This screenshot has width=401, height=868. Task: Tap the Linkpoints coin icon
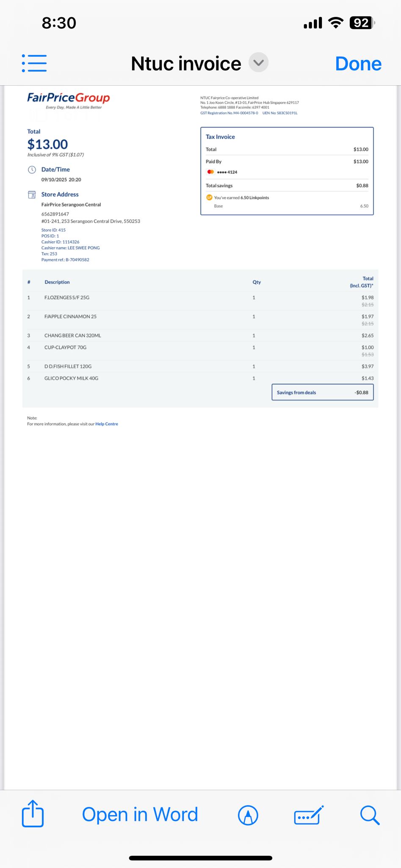tap(209, 198)
